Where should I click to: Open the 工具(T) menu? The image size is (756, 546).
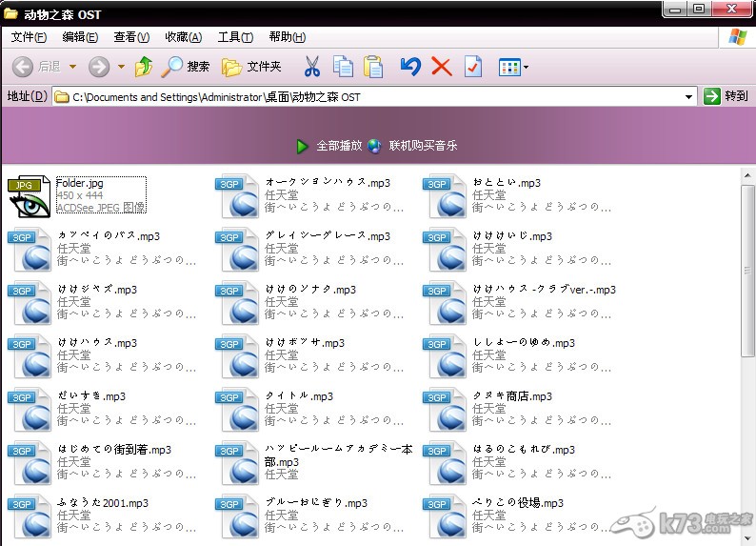235,37
